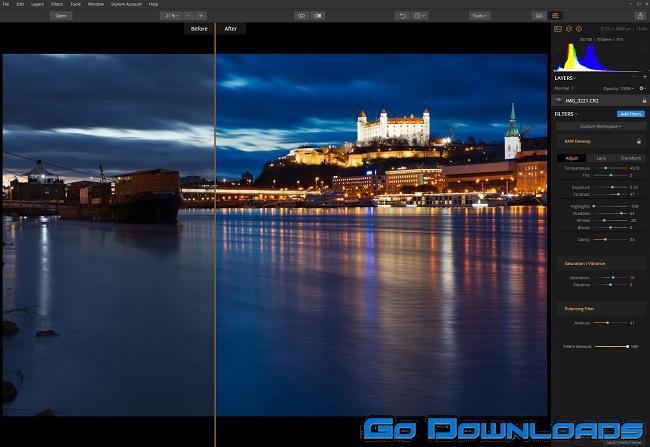This screenshot has height=447, width=650.
Task: Toggle the preview eye icon in toolbar
Action: [301, 16]
